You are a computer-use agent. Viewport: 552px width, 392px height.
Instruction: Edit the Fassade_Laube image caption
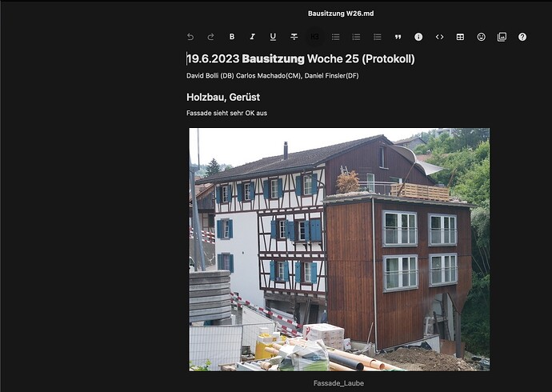click(x=338, y=383)
